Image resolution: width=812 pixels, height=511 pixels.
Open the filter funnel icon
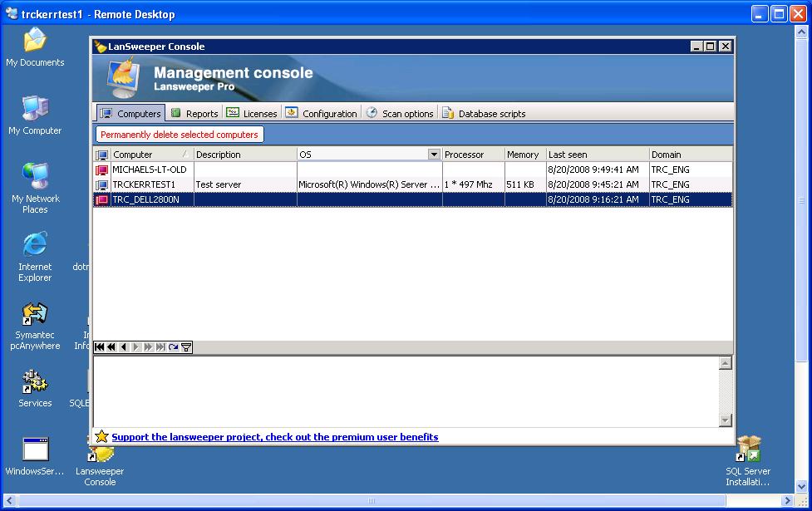coord(186,347)
